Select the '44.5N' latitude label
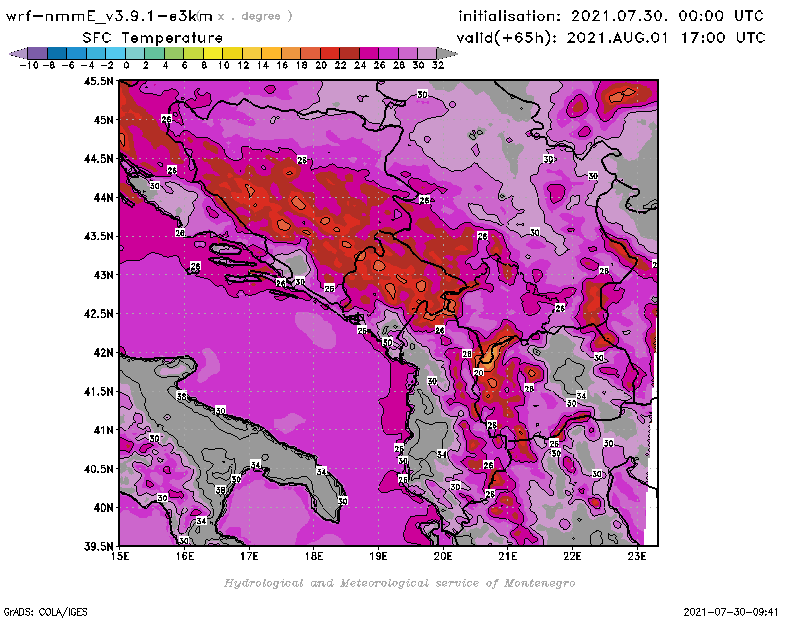 [98, 159]
